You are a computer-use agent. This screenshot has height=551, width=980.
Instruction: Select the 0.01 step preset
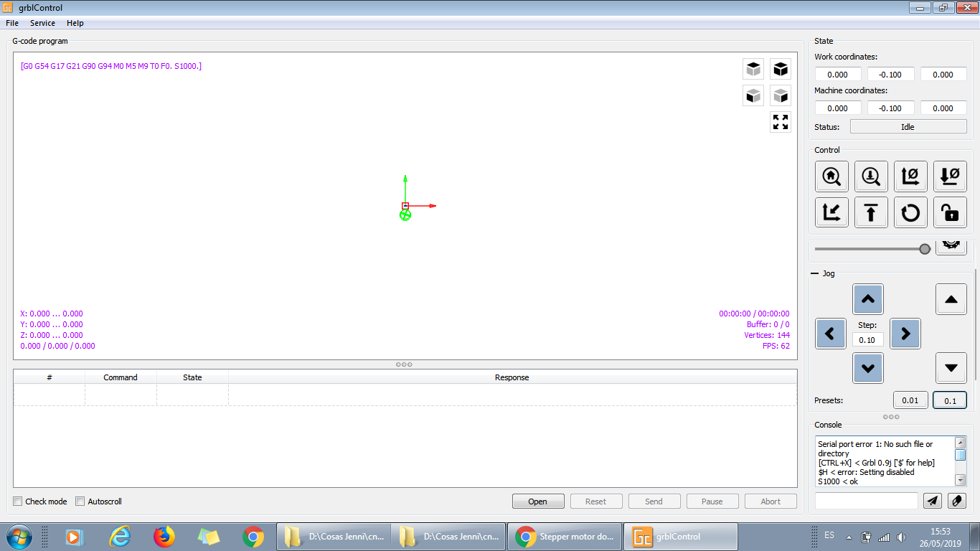(910, 400)
